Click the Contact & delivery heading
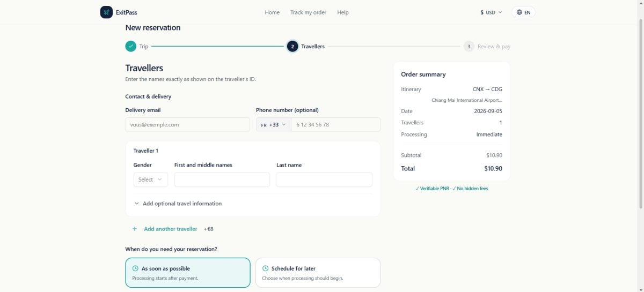 (148, 96)
